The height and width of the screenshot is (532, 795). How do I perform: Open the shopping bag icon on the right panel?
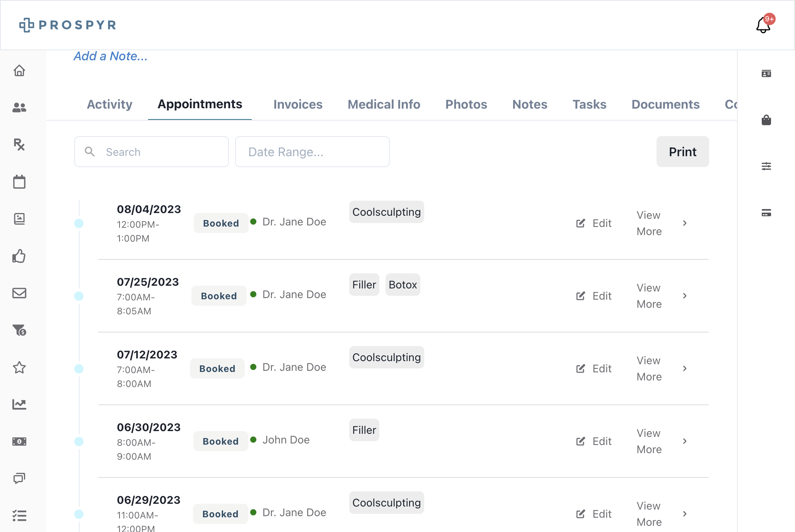click(766, 120)
